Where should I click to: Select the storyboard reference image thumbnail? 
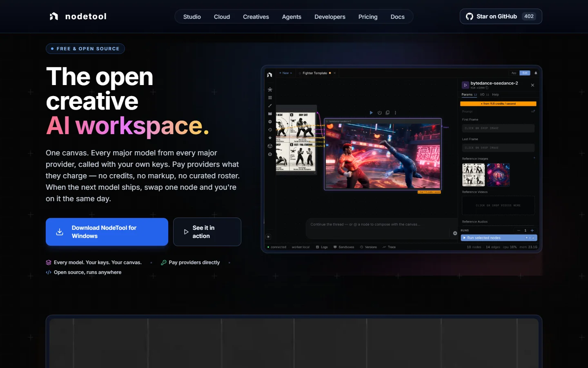click(x=473, y=175)
